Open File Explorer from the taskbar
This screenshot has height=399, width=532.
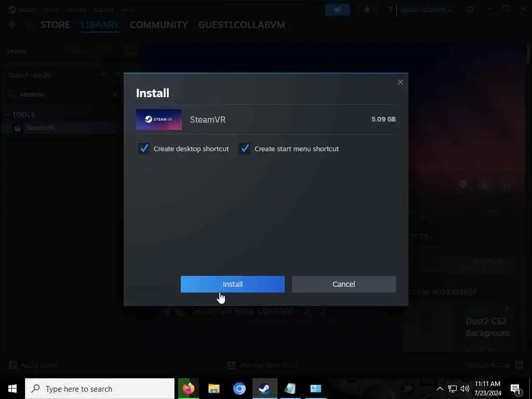214,389
